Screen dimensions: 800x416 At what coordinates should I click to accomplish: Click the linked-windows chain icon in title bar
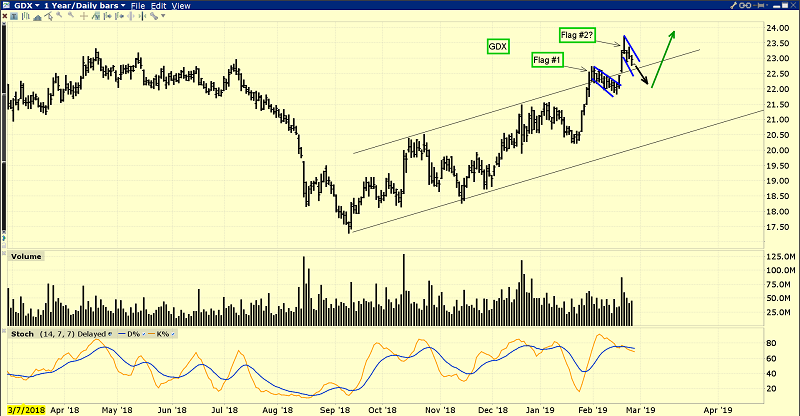(x=745, y=6)
